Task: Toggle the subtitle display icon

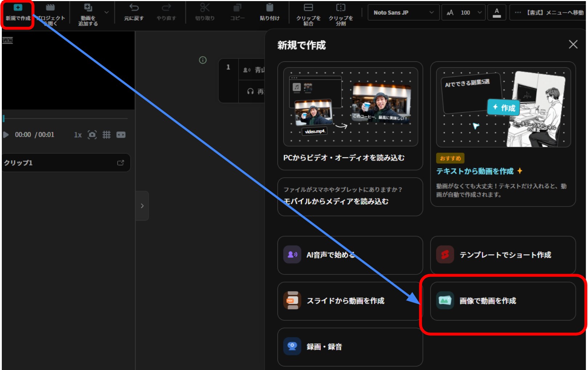Action: pos(121,135)
